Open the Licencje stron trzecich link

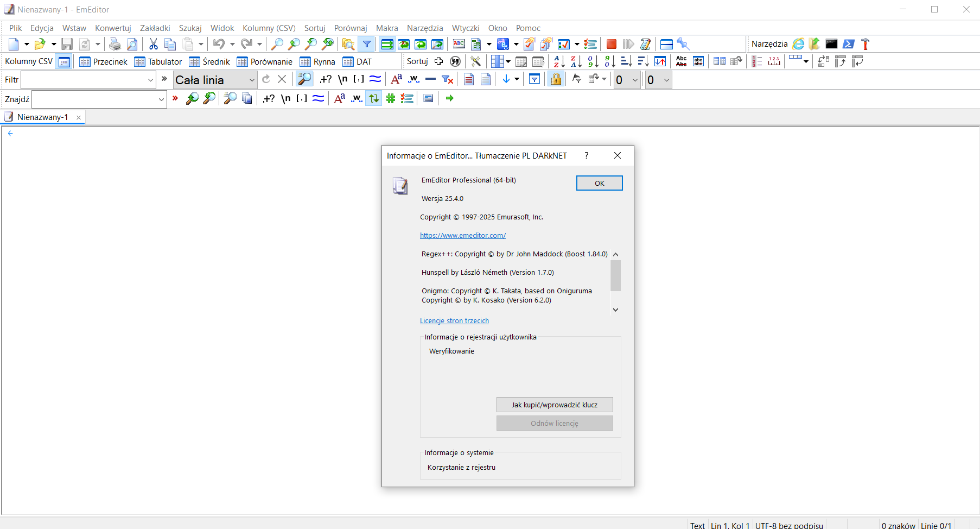coord(454,320)
